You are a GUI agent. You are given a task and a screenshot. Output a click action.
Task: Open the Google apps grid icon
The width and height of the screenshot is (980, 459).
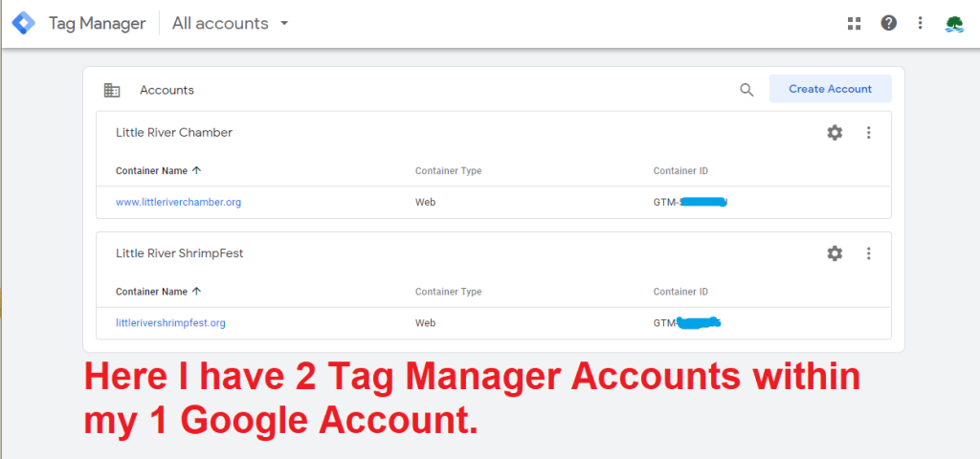tap(854, 24)
